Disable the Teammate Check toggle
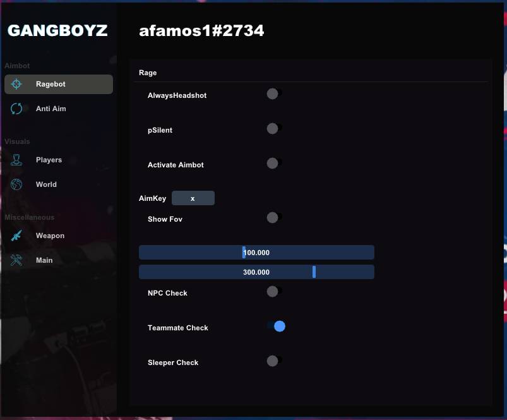 (276, 326)
